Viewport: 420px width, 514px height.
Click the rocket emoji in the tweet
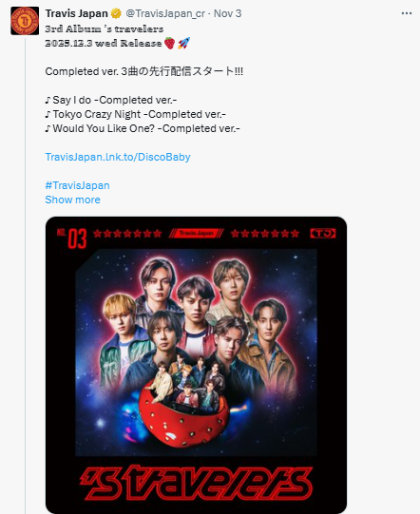(x=183, y=43)
